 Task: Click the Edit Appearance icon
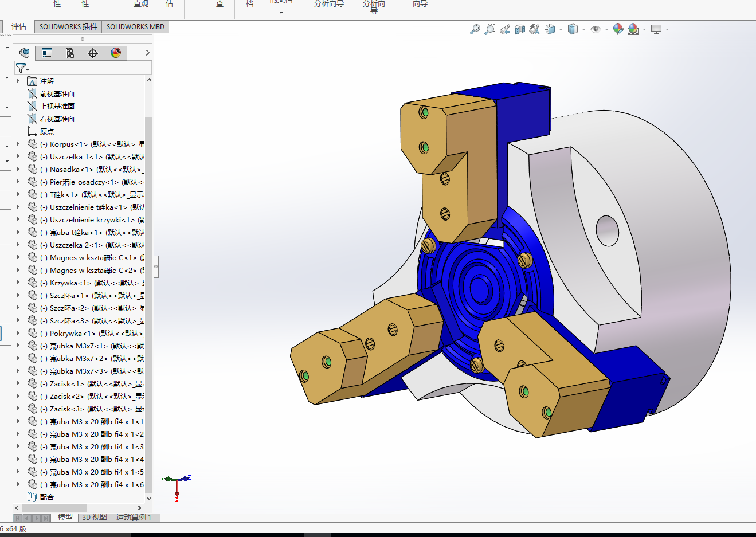pos(618,29)
